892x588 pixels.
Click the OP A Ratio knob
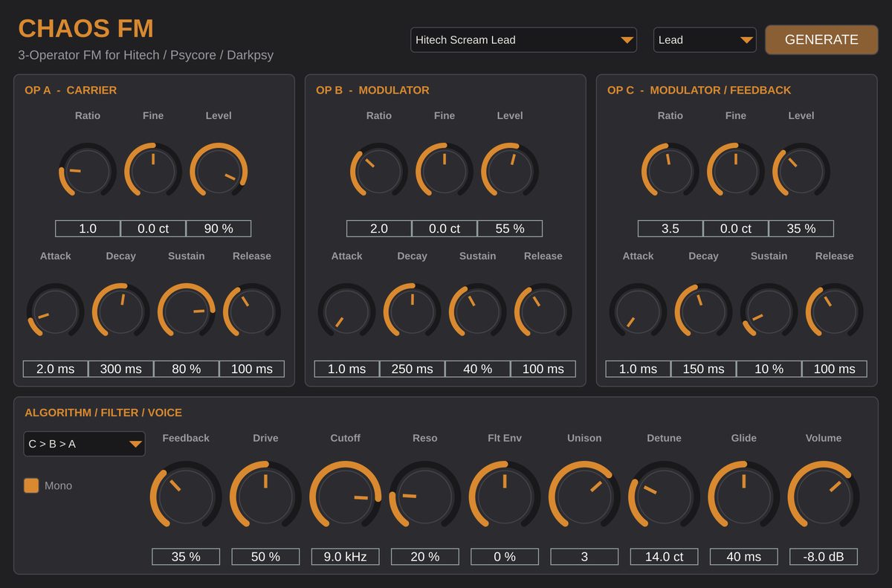[88, 171]
